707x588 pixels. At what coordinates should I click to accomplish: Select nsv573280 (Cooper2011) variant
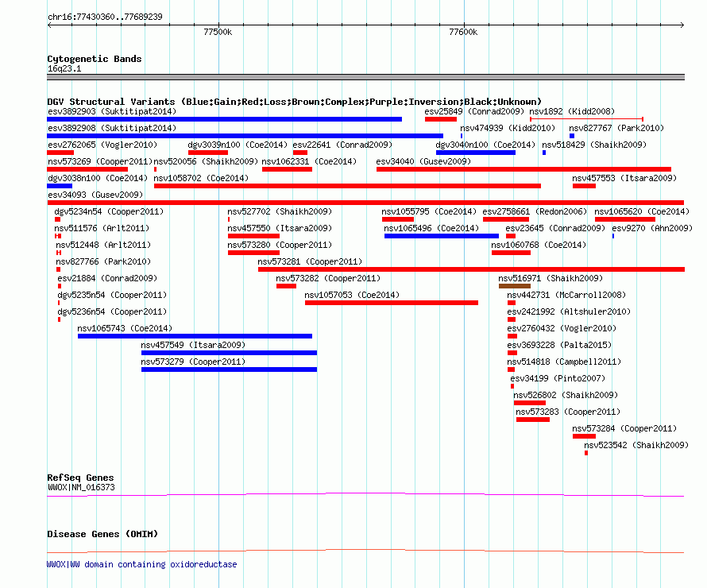point(280,245)
